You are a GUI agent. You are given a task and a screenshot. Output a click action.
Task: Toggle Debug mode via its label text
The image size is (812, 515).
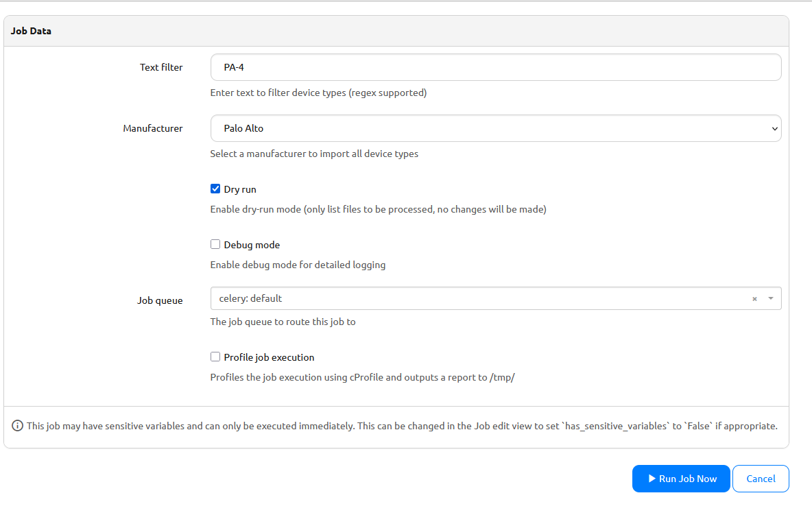coord(252,245)
